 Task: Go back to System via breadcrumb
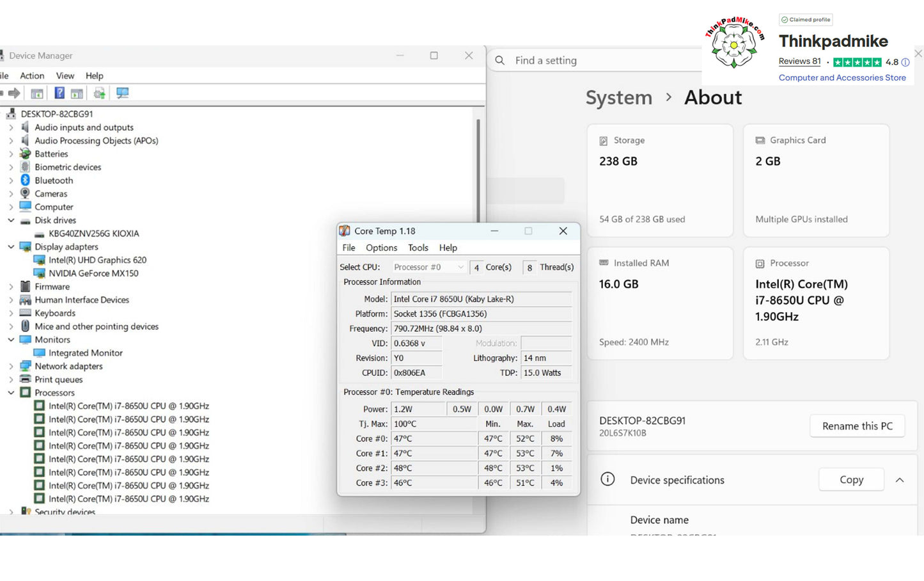tap(618, 97)
